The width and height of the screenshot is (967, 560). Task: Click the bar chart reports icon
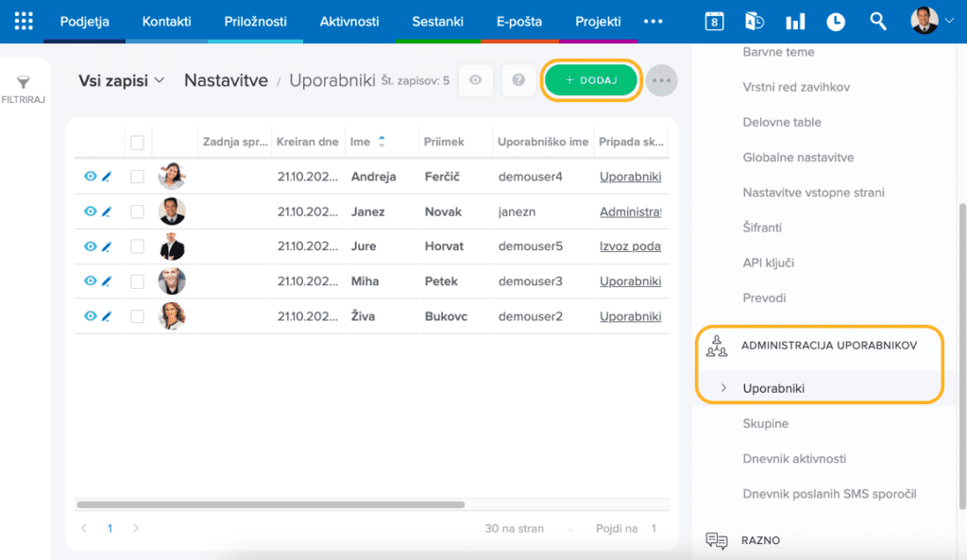click(795, 21)
